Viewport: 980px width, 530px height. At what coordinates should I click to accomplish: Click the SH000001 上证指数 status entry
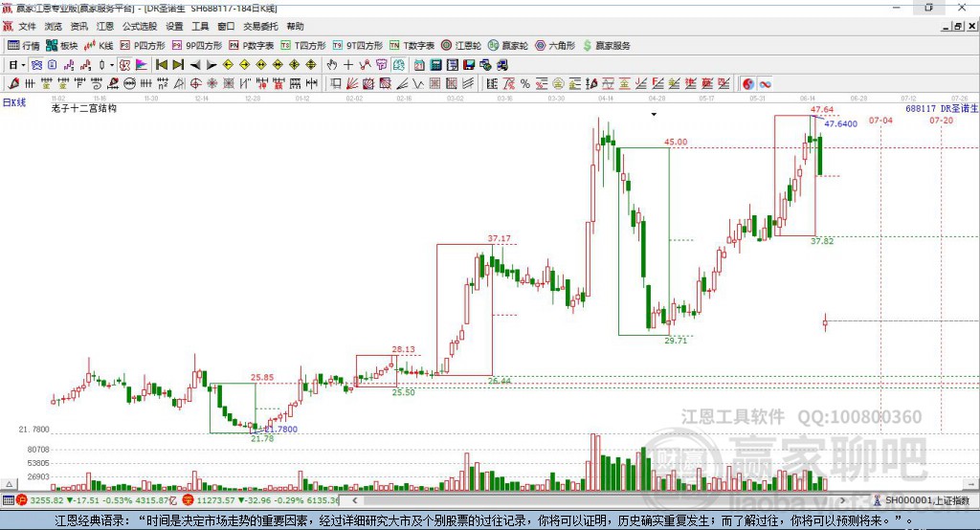click(926, 500)
